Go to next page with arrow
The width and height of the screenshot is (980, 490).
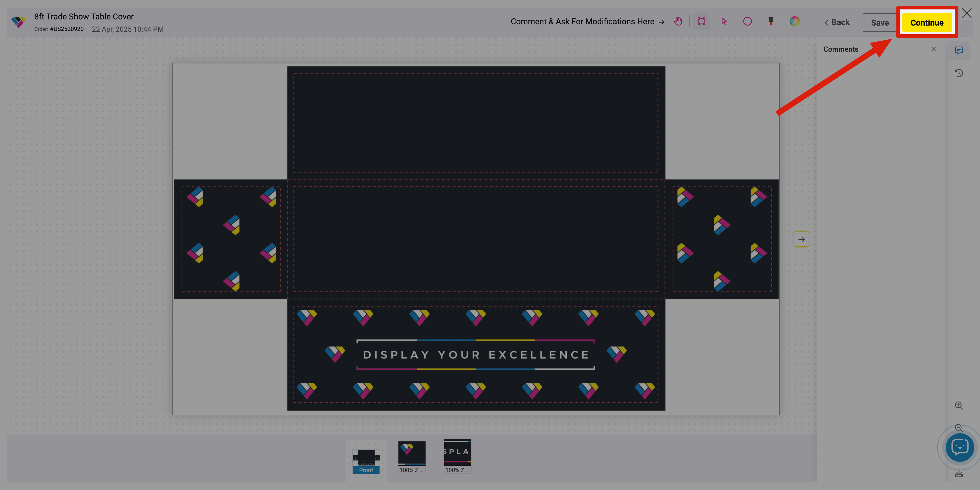coord(801,239)
